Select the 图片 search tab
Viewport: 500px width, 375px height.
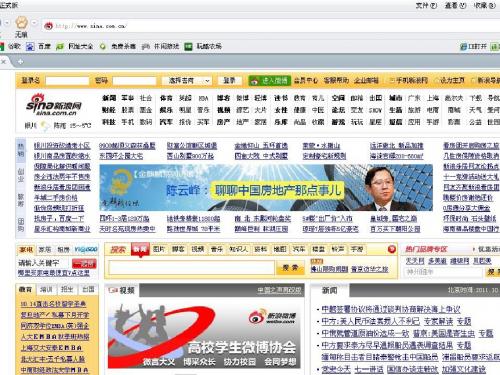click(x=159, y=249)
